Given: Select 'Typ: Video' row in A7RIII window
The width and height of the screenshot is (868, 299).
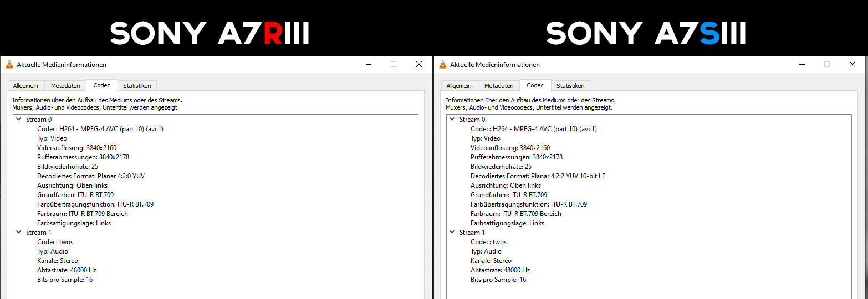Looking at the screenshot, I should tap(52, 138).
